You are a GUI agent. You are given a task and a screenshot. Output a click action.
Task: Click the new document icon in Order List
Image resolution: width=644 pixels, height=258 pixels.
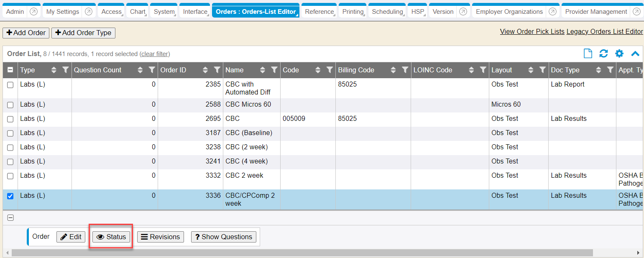(x=588, y=54)
